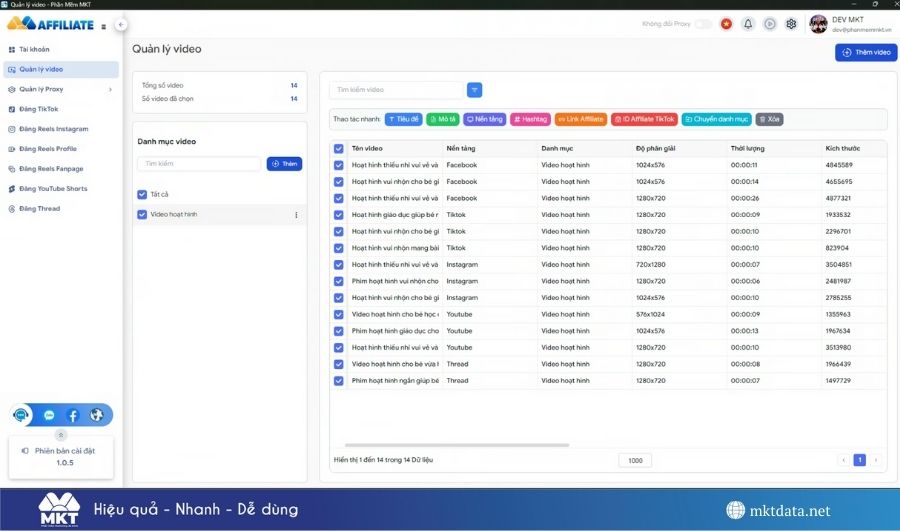The height and width of the screenshot is (531, 900).
Task: Click the orange Link Affiliate button
Action: 580,119
